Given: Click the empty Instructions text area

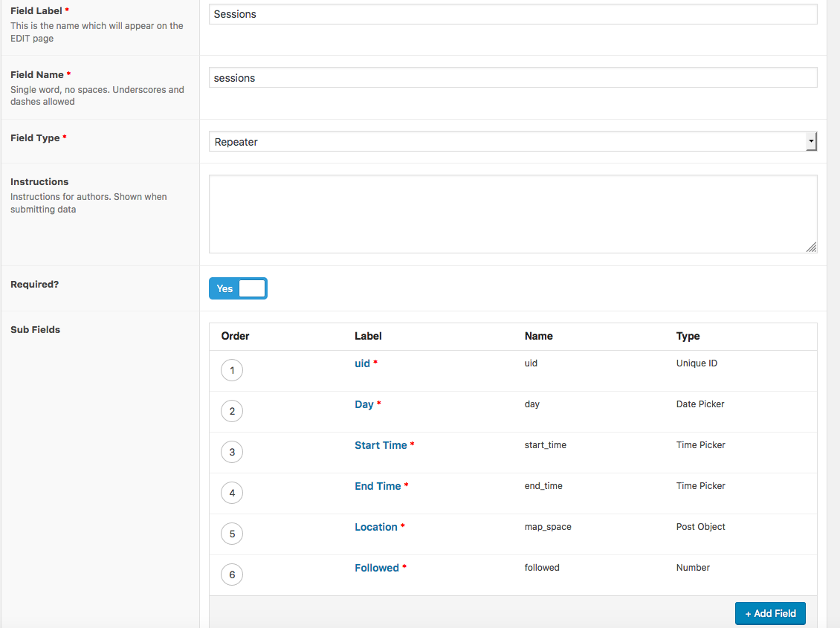Looking at the screenshot, I should pyautogui.click(x=513, y=212).
